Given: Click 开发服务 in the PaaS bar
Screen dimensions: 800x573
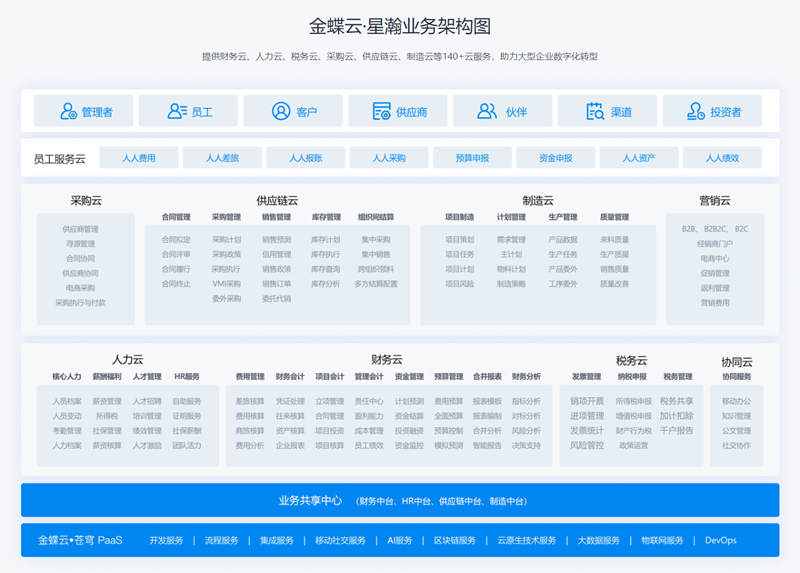Looking at the screenshot, I should pyautogui.click(x=166, y=540).
